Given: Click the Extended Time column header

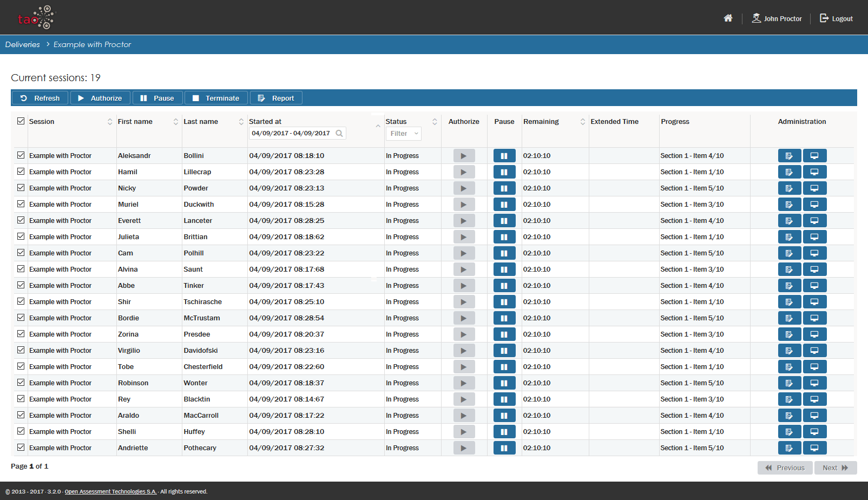Looking at the screenshot, I should click(615, 122).
